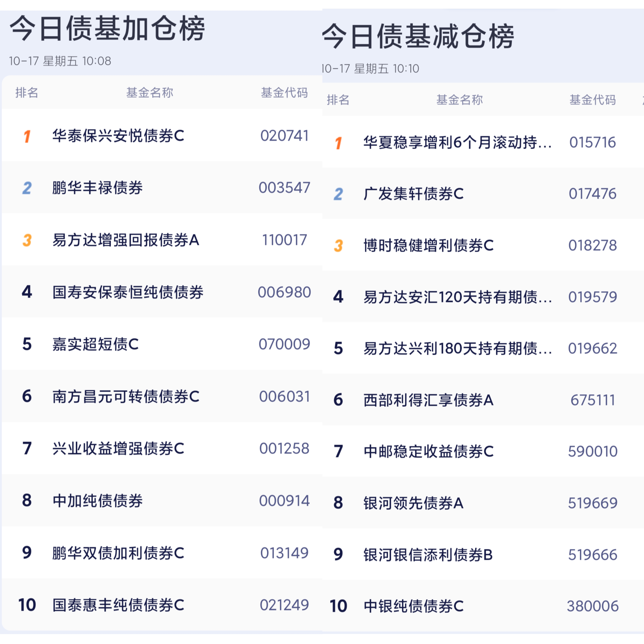Open fund 华泰保兴安悦债券C
Viewport: 644px width, 644px height.
118,136
